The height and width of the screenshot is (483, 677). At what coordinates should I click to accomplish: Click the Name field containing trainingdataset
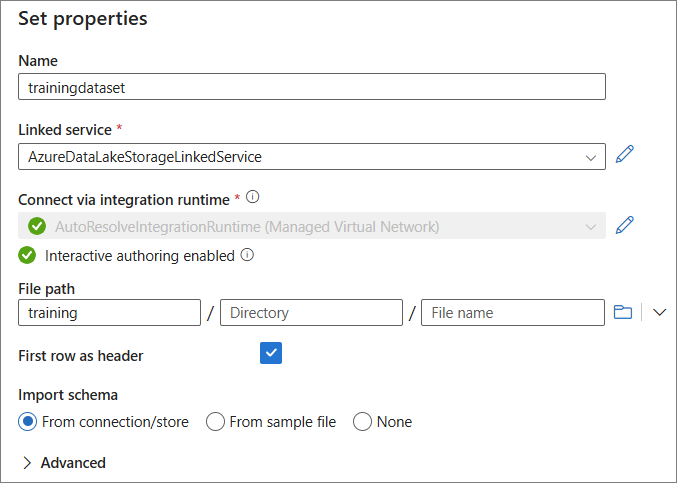click(312, 87)
